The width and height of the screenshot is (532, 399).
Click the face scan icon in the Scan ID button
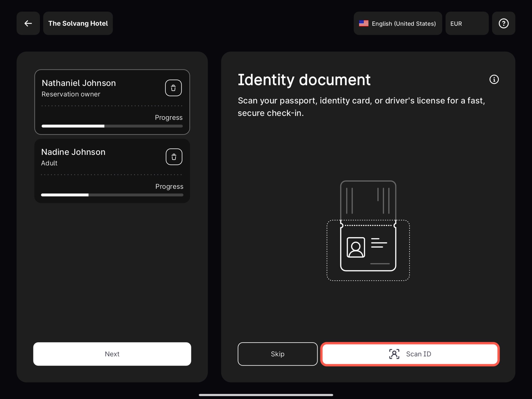tap(394, 354)
